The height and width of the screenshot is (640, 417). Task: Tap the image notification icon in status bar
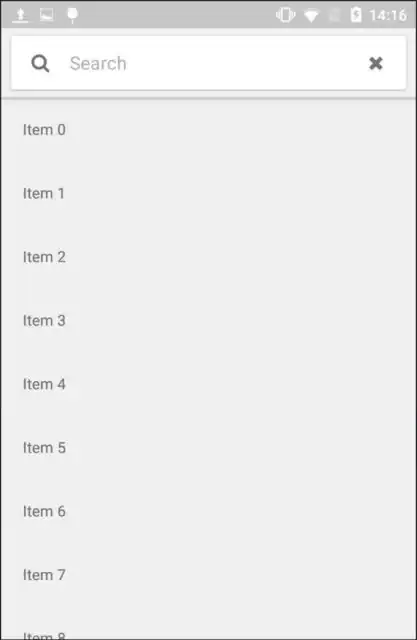47,15
